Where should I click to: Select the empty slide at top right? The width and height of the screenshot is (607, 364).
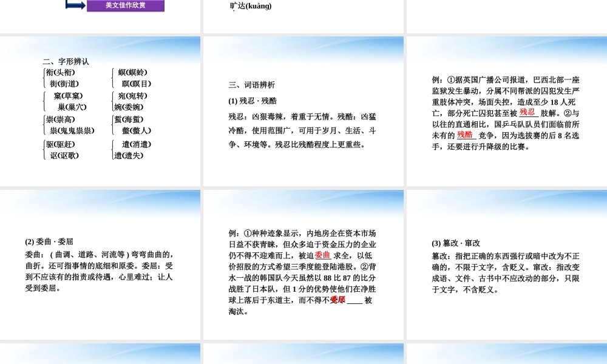[507, 16]
